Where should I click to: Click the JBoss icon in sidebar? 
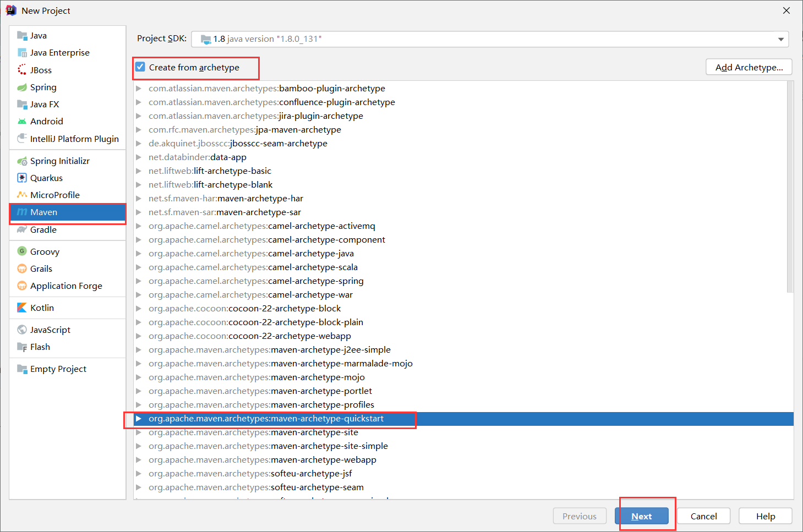click(x=22, y=70)
